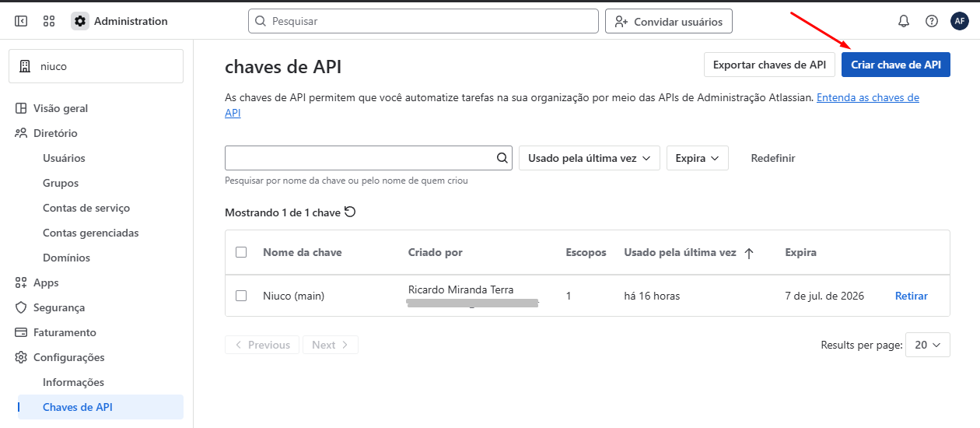Screen dimensions: 980x428
Task: Collapse the sidebar with the panel icon
Action: tap(21, 21)
